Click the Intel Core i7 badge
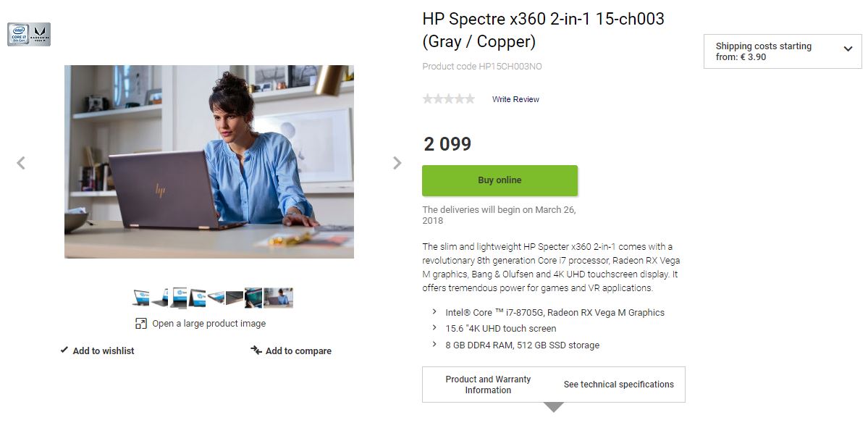Viewport: 868px width, 428px height. pyautogui.click(x=18, y=34)
